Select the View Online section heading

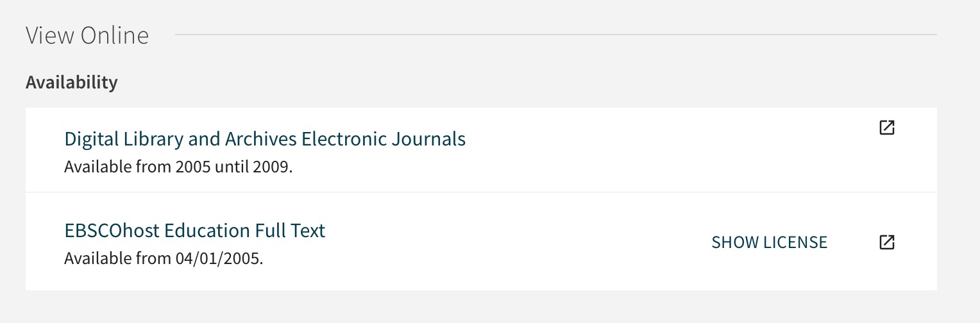pos(87,35)
